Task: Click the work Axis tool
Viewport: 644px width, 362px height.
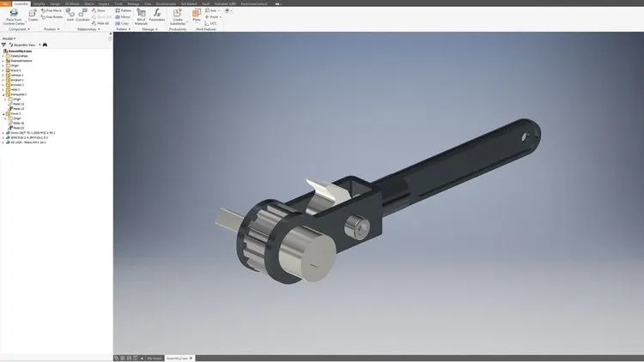Action: click(212, 10)
